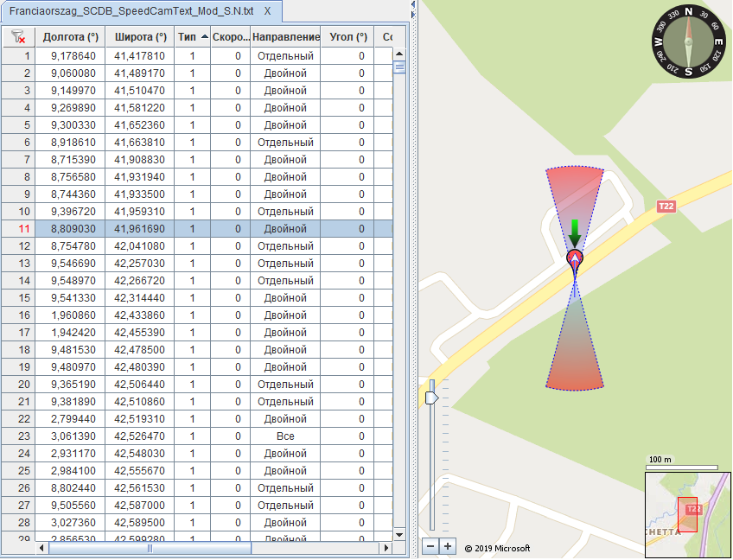Close the Franciaorszag_SCDB_SpeedCamText file tab
The width and height of the screenshot is (733, 560).
[267, 10]
